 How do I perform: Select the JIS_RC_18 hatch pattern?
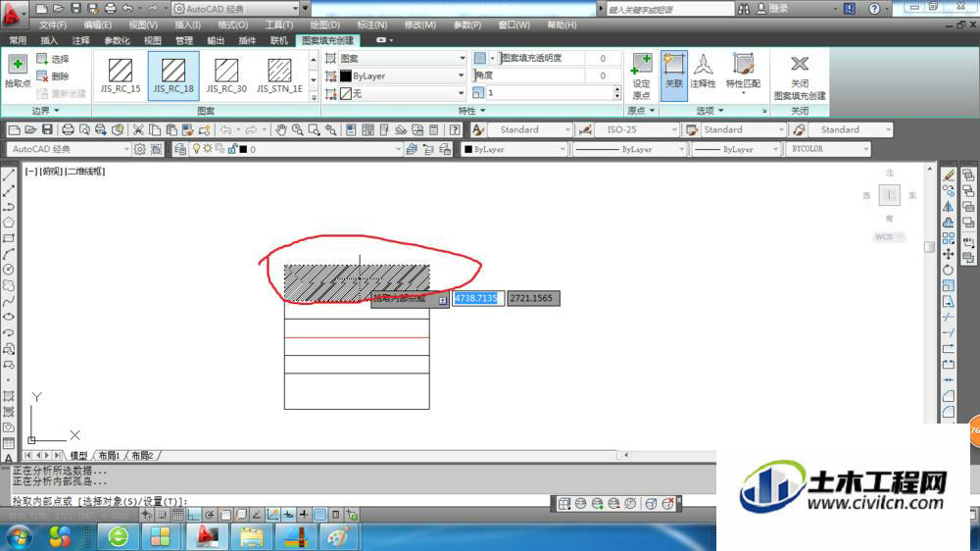[x=173, y=75]
